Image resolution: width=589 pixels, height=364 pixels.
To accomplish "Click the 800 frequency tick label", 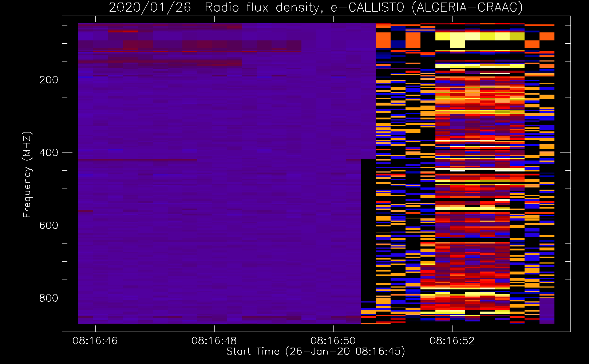I will [x=49, y=298].
